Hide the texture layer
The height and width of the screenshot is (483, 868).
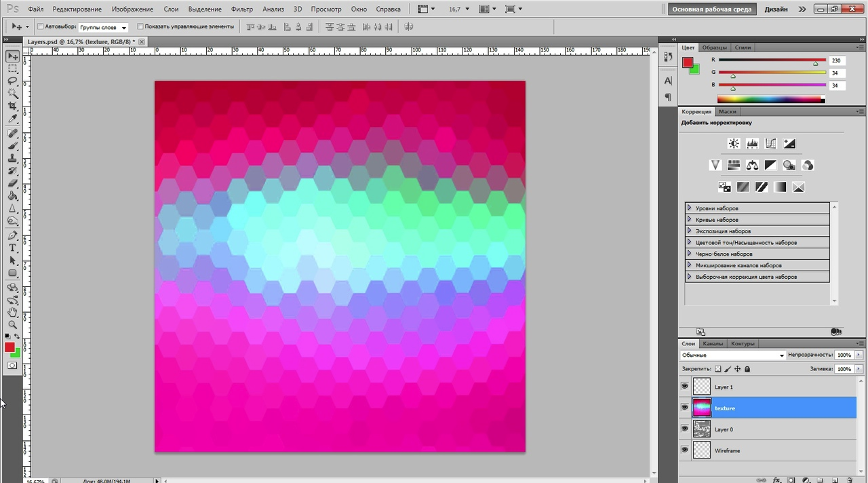tap(685, 407)
